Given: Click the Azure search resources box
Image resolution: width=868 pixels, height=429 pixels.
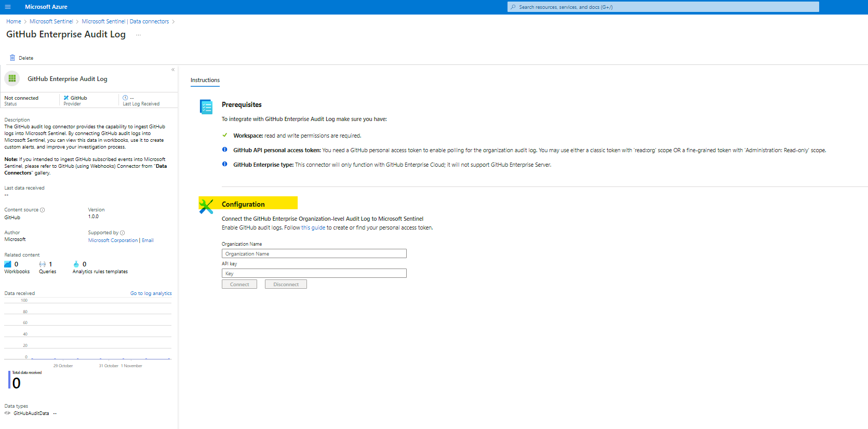Looking at the screenshot, I should tap(663, 7).
